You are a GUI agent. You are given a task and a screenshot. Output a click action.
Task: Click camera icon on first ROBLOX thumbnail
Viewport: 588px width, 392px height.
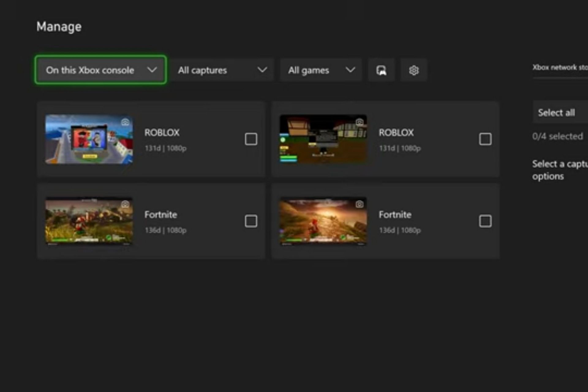[125, 122]
